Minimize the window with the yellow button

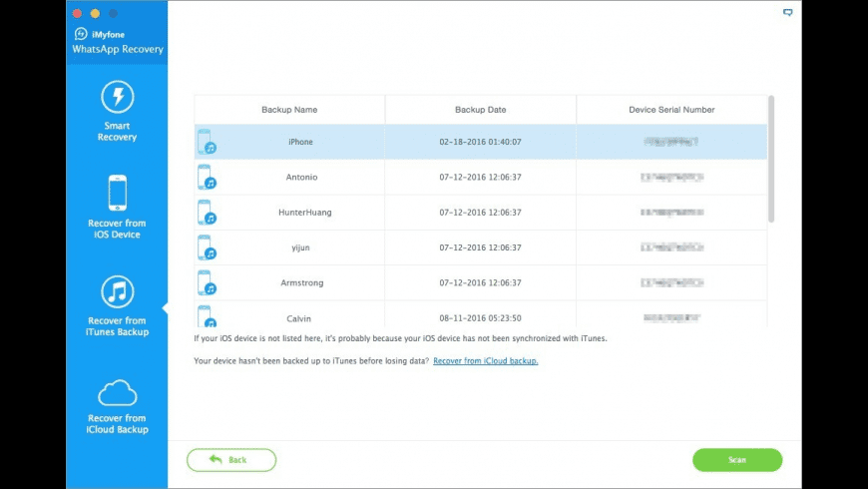coord(95,13)
